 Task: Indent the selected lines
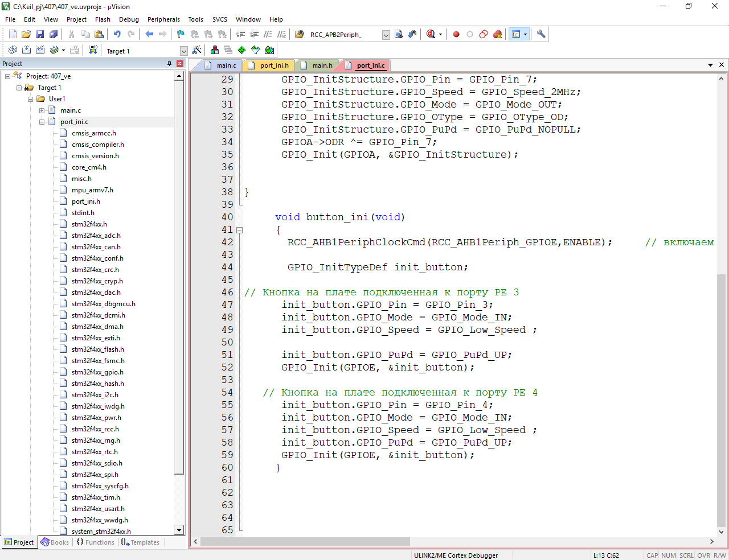click(x=240, y=34)
